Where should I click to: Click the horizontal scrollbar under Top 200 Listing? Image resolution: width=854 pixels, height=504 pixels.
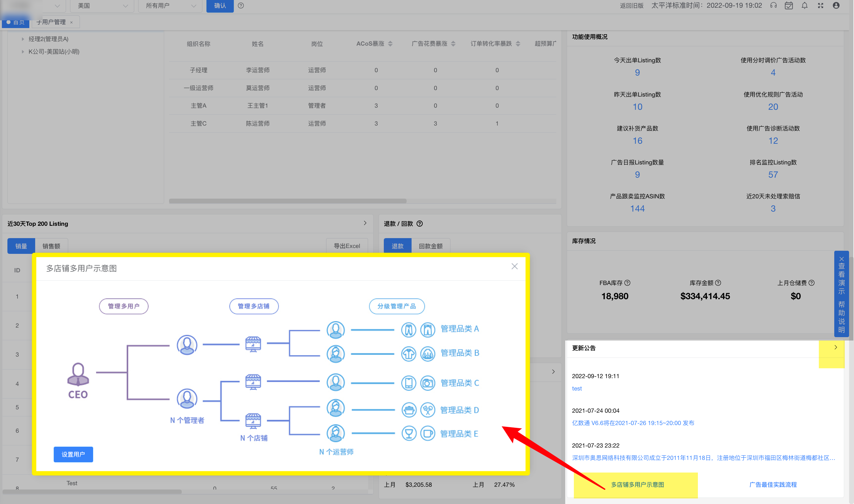click(x=92, y=491)
